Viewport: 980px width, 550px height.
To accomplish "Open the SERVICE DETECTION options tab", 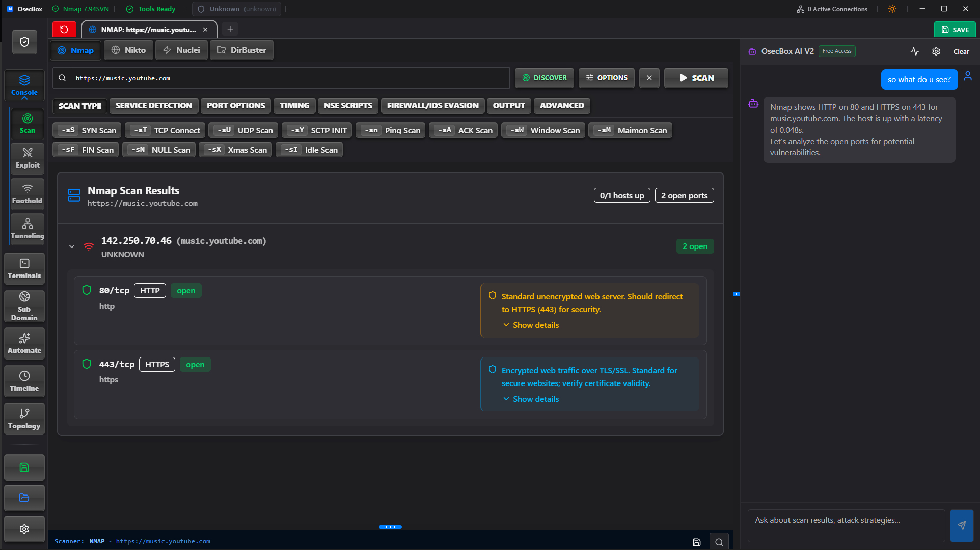I will (154, 105).
